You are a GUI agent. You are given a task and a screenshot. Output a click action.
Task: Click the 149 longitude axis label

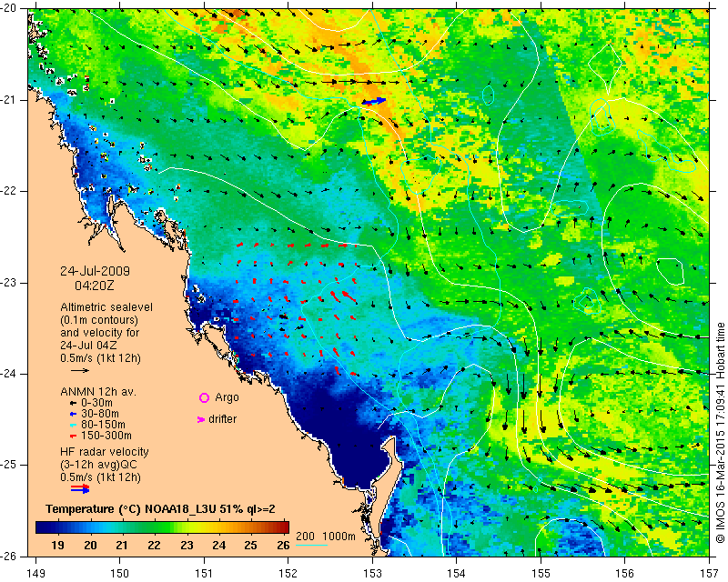[x=35, y=574]
